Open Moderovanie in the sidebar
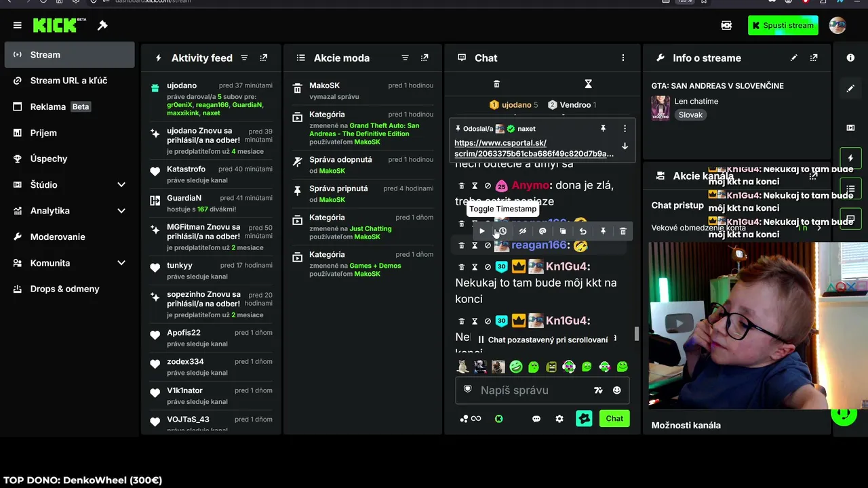This screenshot has width=868, height=488. 70,237
